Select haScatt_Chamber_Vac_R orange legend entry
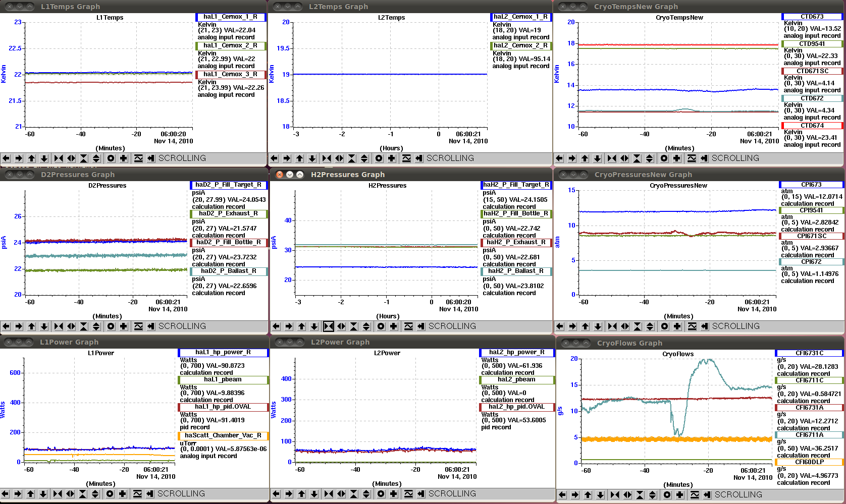 (223, 436)
